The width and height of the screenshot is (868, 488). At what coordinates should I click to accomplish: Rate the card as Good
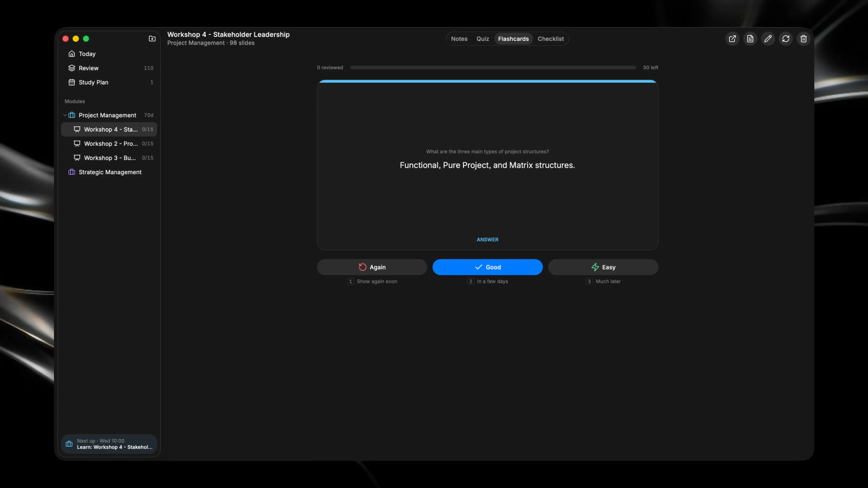[x=488, y=267]
